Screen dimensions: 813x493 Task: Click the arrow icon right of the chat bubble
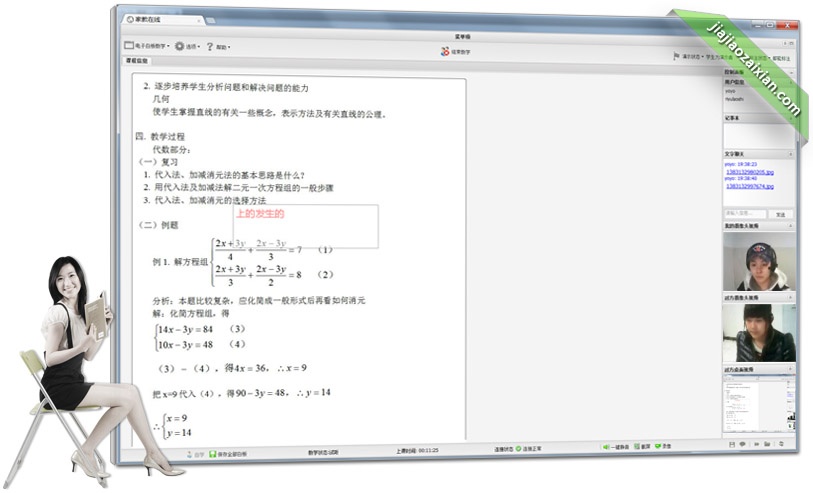click(x=756, y=444)
